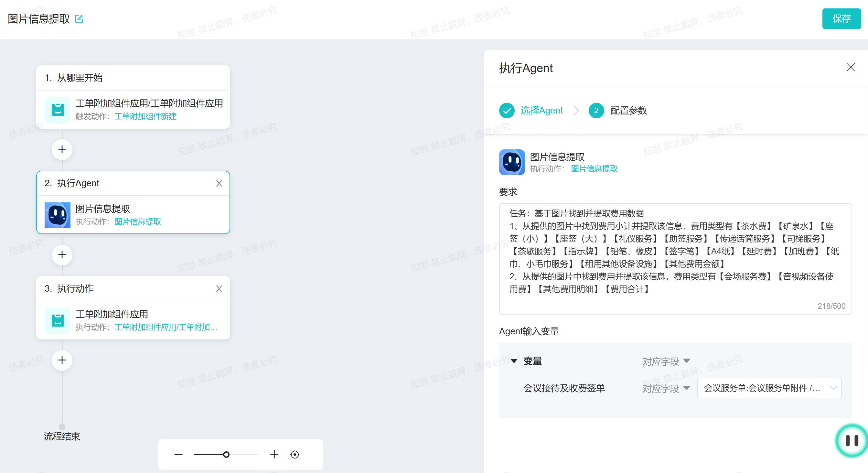Viewport: 868px width, 473px height.
Task: Add a step after 执行Agent node
Action: (x=62, y=255)
